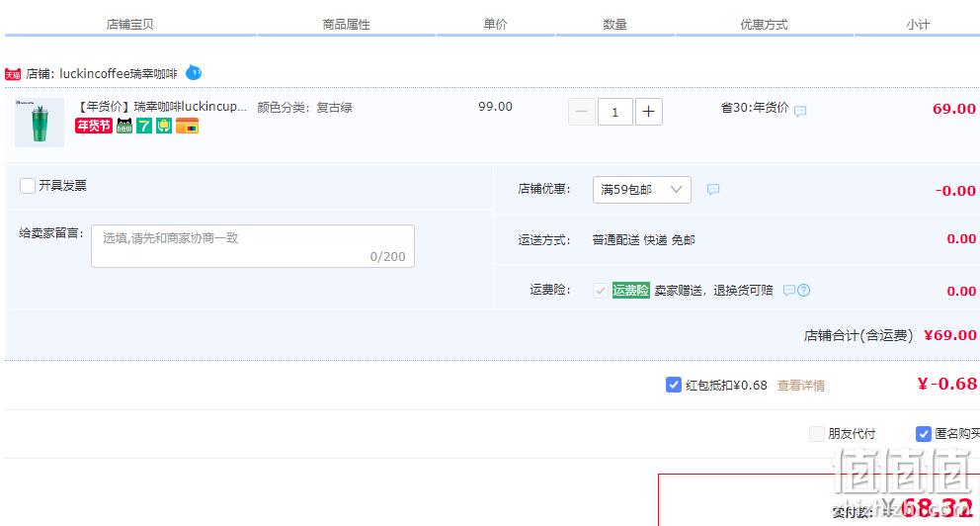The image size is (980, 526).
Task: Check the 开具发票 checkbox
Action: coord(28,186)
